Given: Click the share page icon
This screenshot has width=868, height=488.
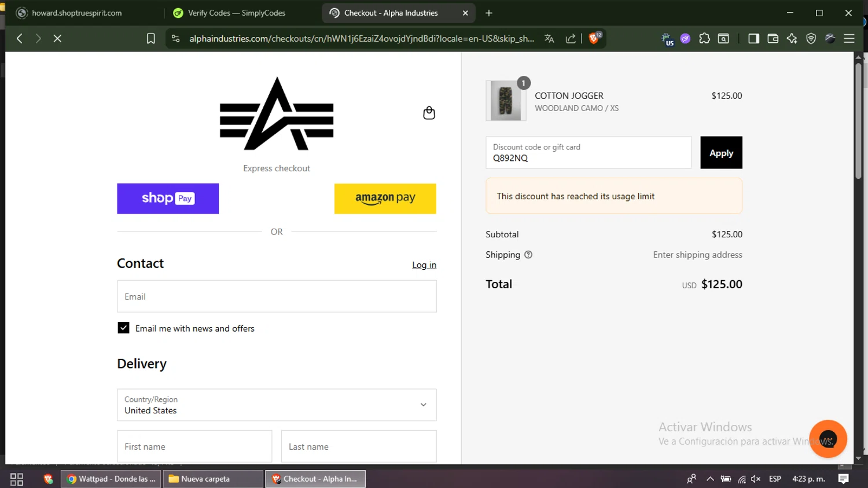Looking at the screenshot, I should [x=571, y=38].
